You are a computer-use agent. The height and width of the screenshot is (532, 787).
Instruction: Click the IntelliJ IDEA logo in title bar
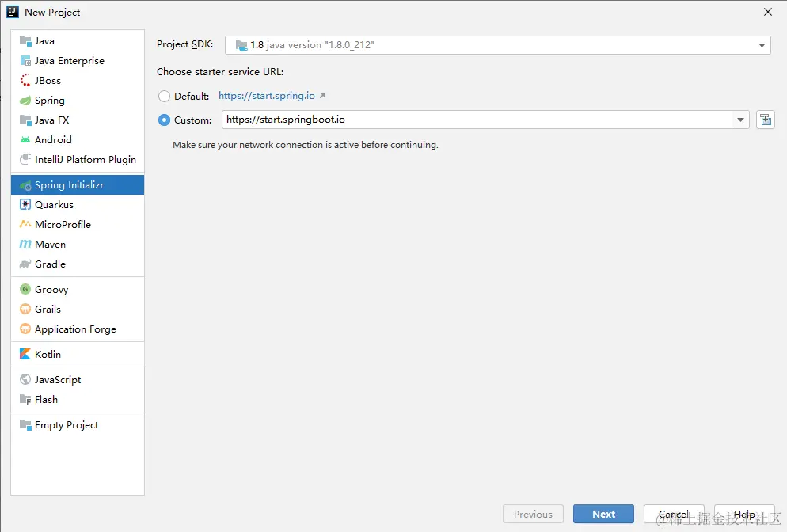(13, 12)
